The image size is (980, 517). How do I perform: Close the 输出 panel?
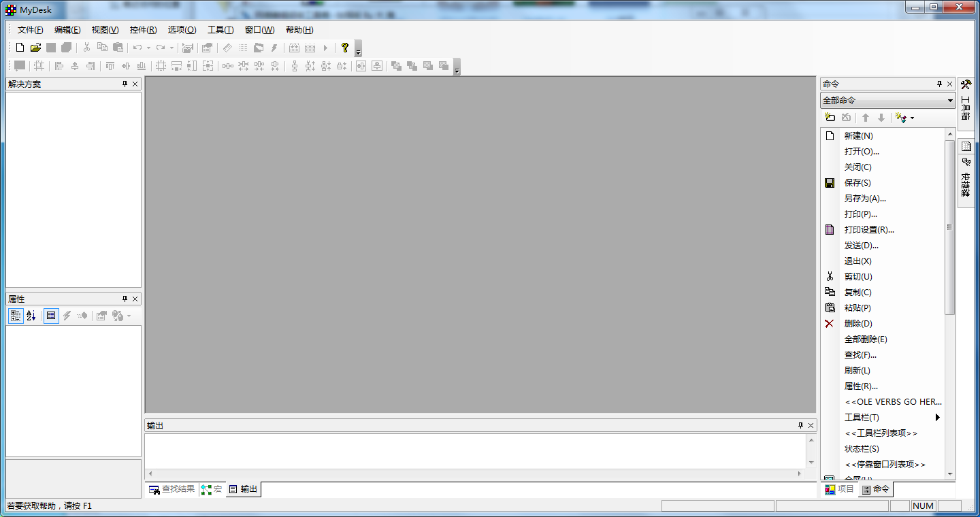click(811, 425)
